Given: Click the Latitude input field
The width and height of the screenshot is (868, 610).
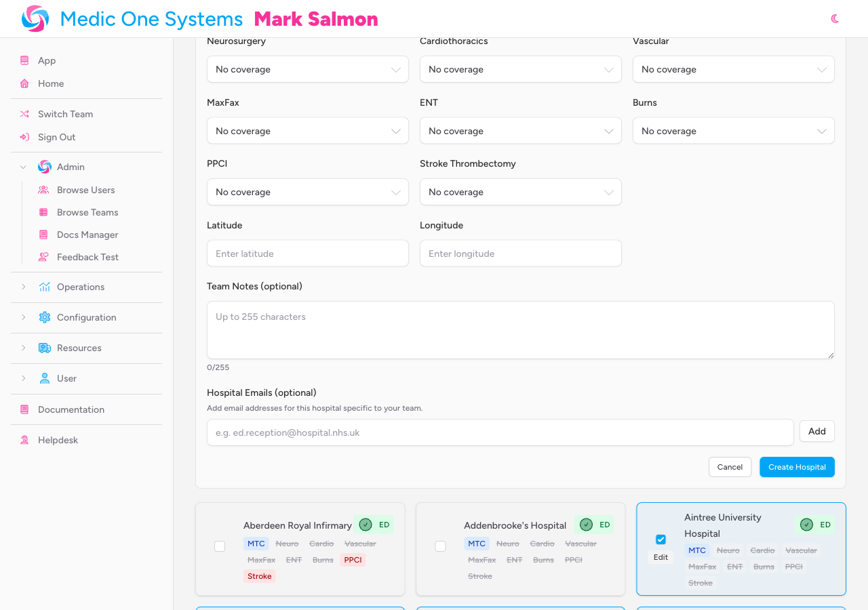Looking at the screenshot, I should (307, 253).
